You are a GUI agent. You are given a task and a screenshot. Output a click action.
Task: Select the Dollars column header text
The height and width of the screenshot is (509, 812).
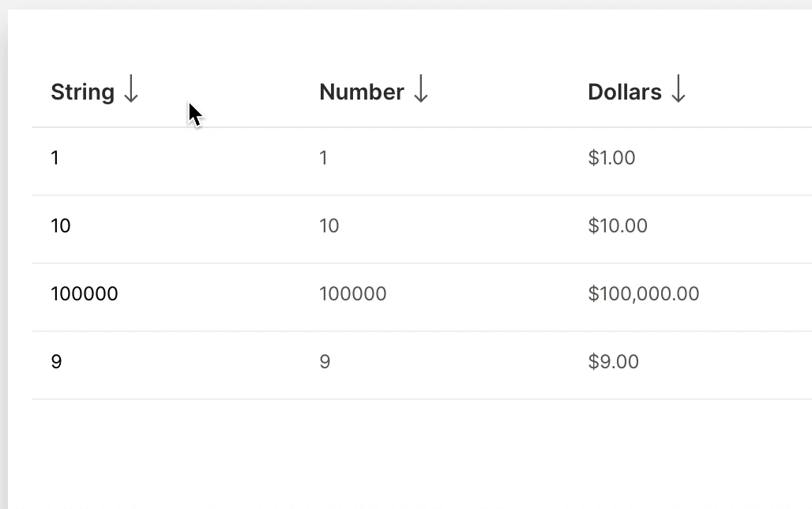click(625, 92)
